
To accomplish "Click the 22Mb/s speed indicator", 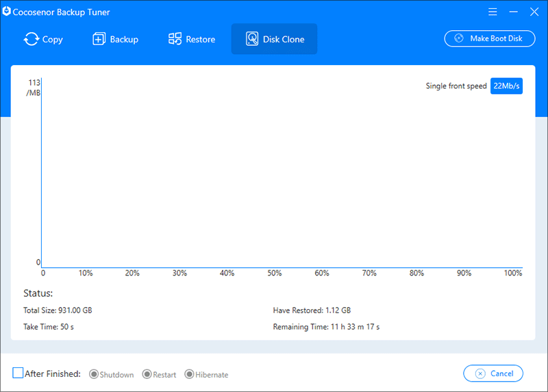I will point(506,86).
